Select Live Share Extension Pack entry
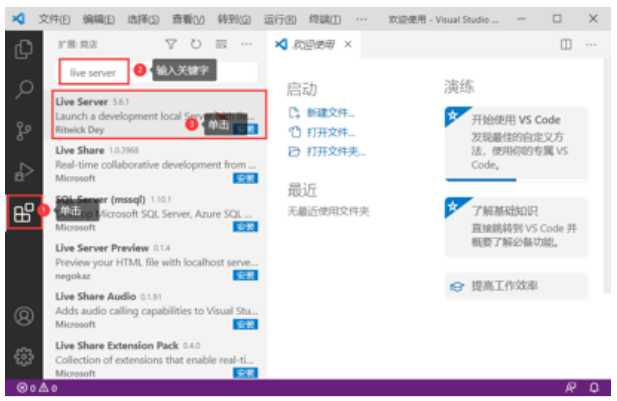 coord(156,358)
